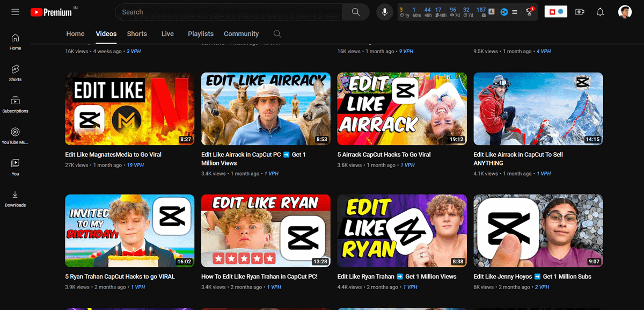Open title '5 Ryan Trahan CapCut Hacks to go VIRAL'
Viewport: 644px width, 310px height.
pos(120,277)
